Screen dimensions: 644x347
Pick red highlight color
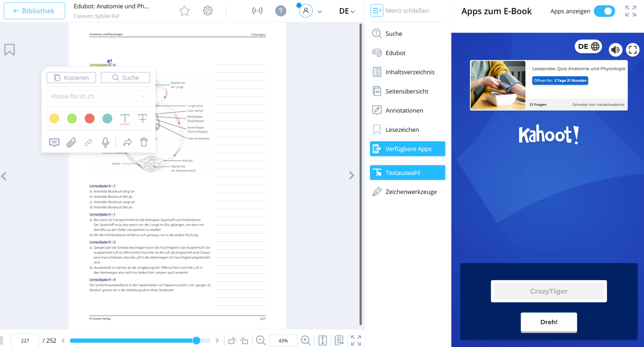tap(90, 119)
